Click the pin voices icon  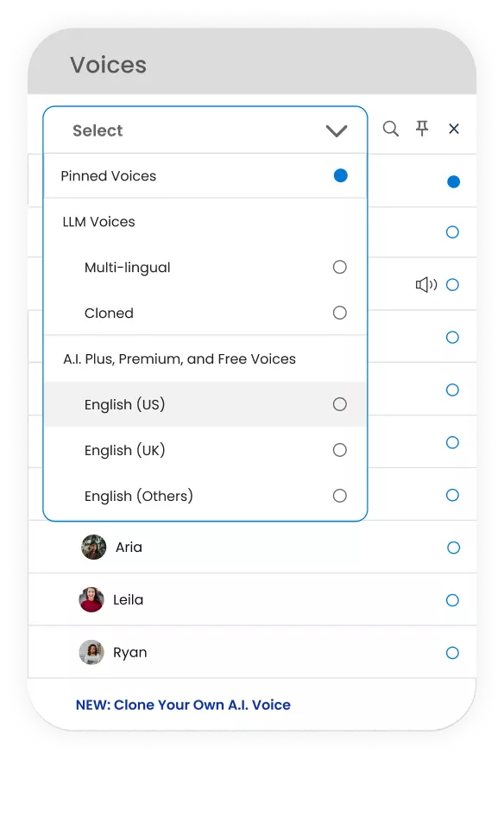(422, 128)
